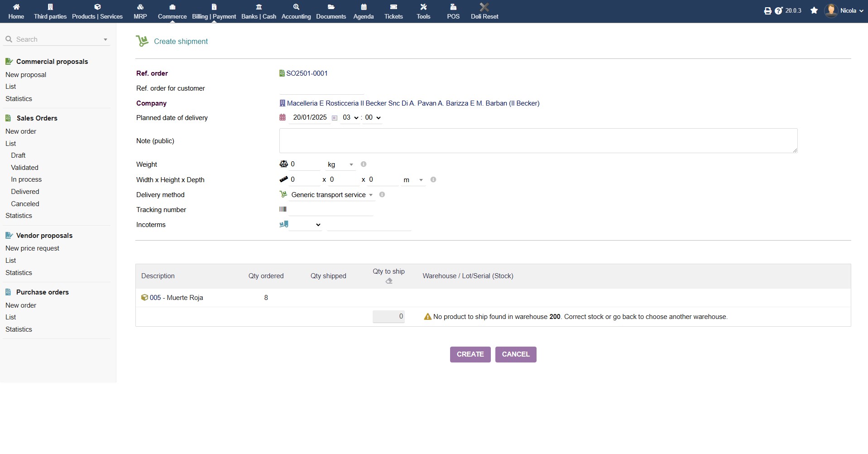Click the print icon in top bar
868x454 pixels.
pos(767,11)
